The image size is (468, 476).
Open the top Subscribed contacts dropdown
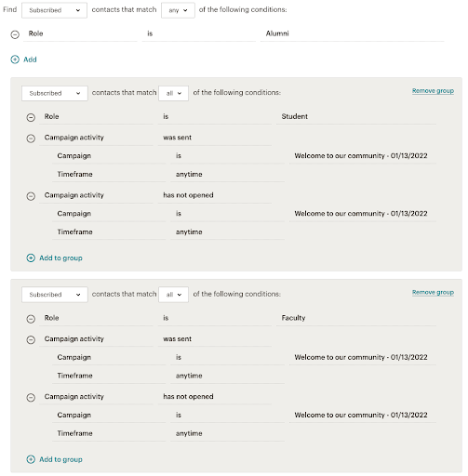(x=54, y=10)
